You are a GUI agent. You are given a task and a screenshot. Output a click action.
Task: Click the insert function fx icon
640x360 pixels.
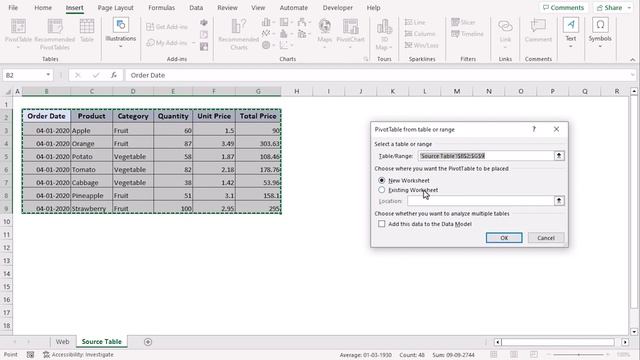click(x=114, y=75)
